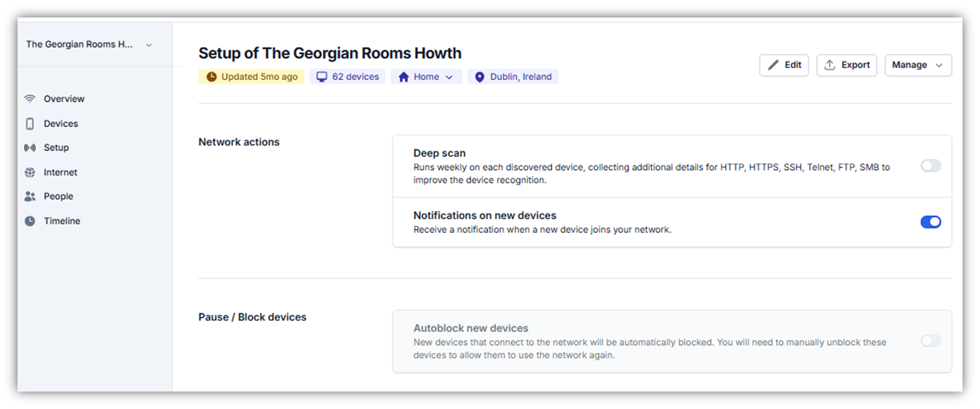Go to Overview section
Image resolution: width=980 pixels, height=409 pixels.
[64, 99]
